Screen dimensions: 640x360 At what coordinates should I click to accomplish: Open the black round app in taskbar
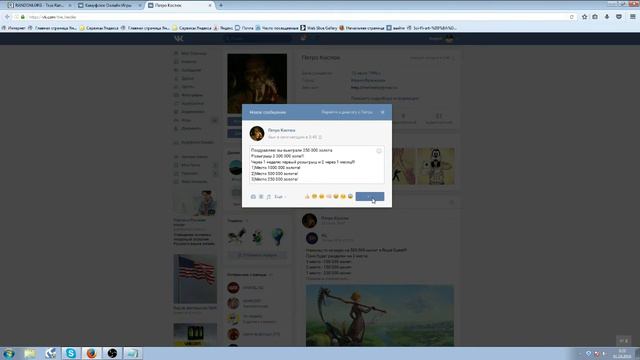(x=112, y=353)
